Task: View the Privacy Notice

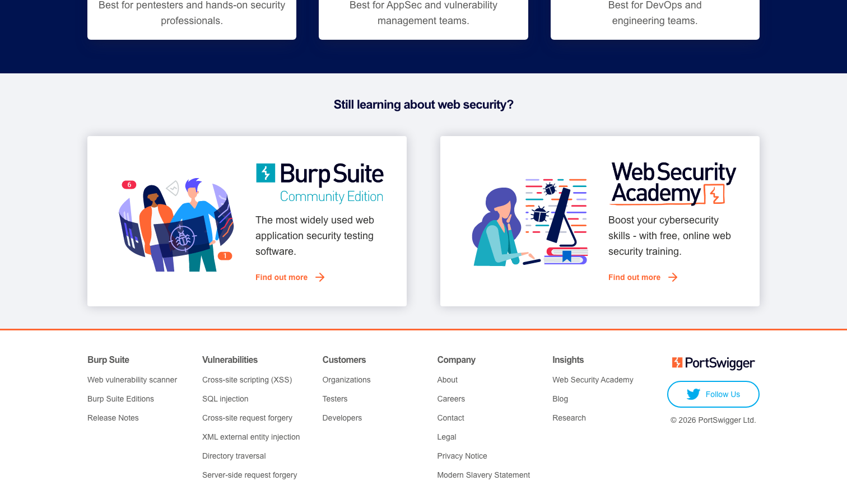Action: (462, 456)
